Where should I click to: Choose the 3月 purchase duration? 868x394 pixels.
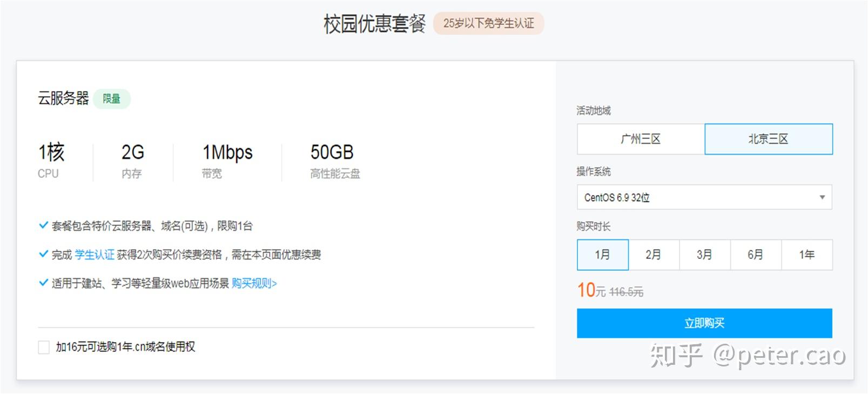click(x=705, y=255)
